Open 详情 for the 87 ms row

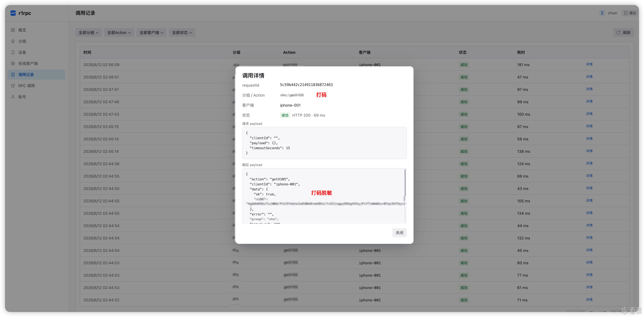pos(589,126)
